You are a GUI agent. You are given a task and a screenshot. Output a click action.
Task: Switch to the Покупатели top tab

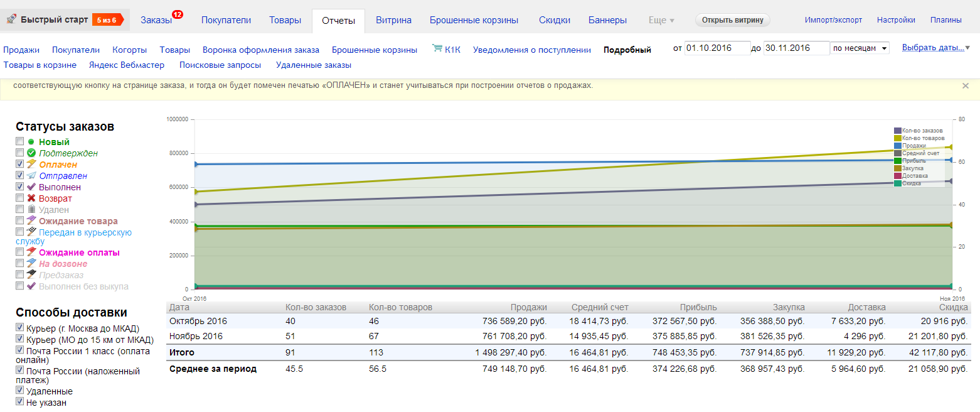[226, 20]
